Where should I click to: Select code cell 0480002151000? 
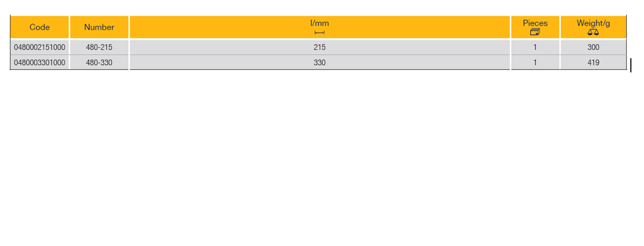click(39, 47)
